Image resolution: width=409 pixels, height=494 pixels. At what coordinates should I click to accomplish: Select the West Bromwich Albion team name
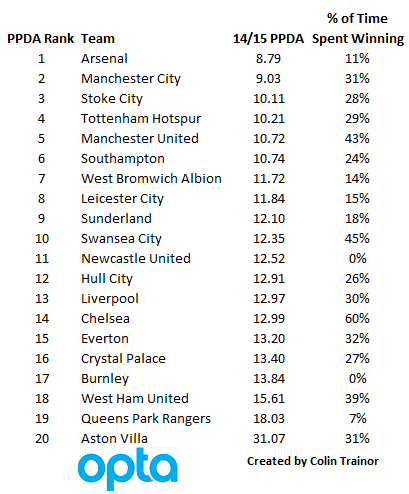click(x=152, y=179)
